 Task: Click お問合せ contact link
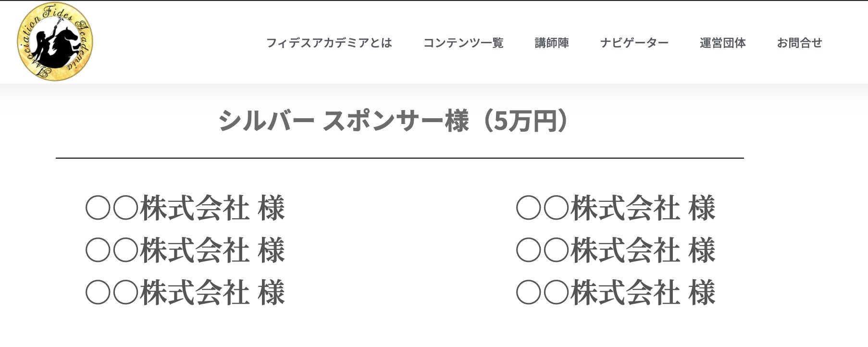click(799, 43)
